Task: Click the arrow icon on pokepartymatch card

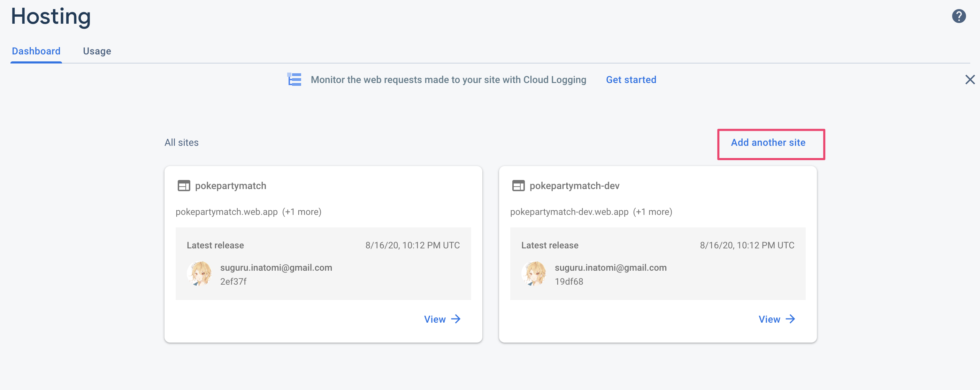Action: click(x=456, y=319)
